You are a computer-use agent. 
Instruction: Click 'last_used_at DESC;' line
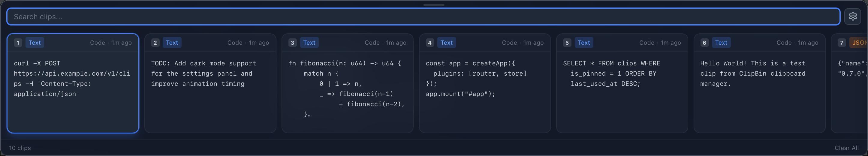(605, 84)
